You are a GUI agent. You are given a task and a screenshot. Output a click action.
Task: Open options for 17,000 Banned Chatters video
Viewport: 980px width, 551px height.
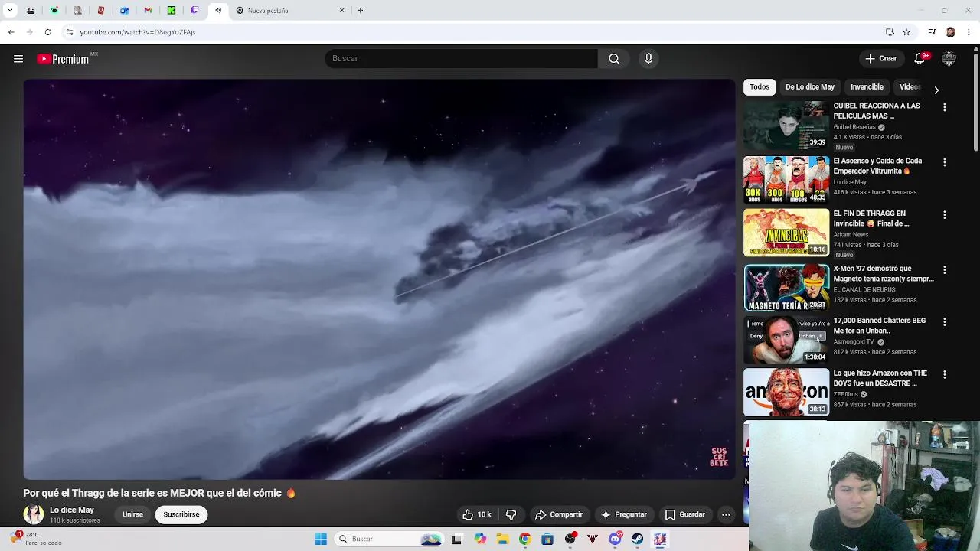[944, 322]
